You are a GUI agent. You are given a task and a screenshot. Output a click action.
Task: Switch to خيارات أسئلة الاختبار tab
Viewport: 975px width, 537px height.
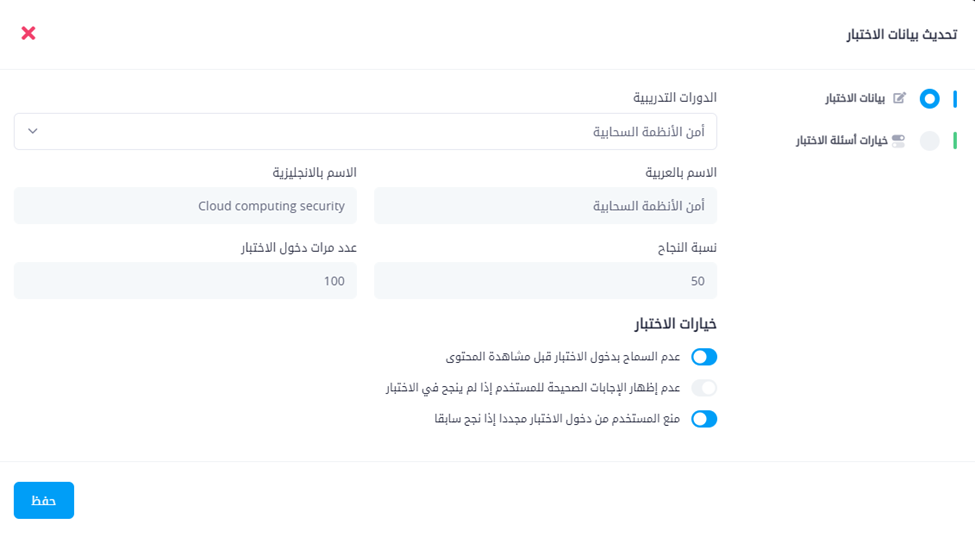pos(841,141)
